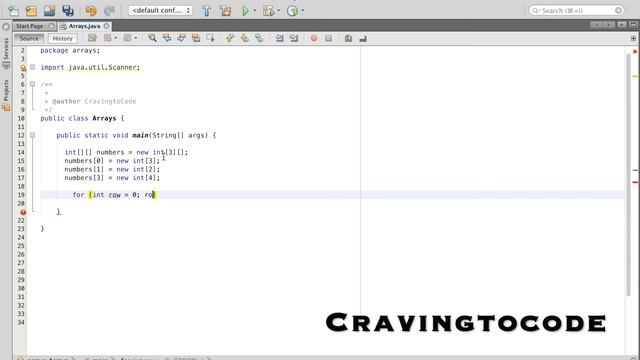Click the line 'numbers[3] = new int[4];'
The width and height of the screenshot is (640, 360).
pos(112,178)
